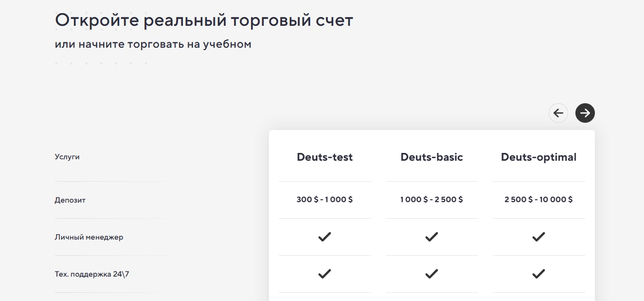The width and height of the screenshot is (644, 301).
Task: Select the Deuts-optimal plan heading
Action: 539,157
